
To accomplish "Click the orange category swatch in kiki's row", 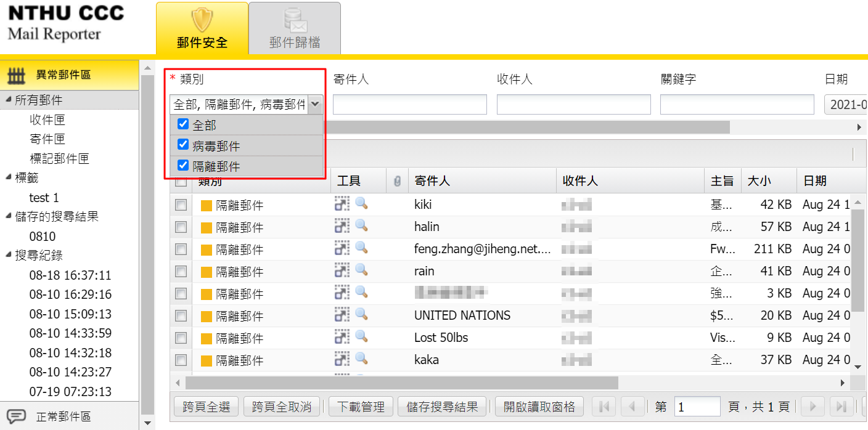I will pos(207,205).
